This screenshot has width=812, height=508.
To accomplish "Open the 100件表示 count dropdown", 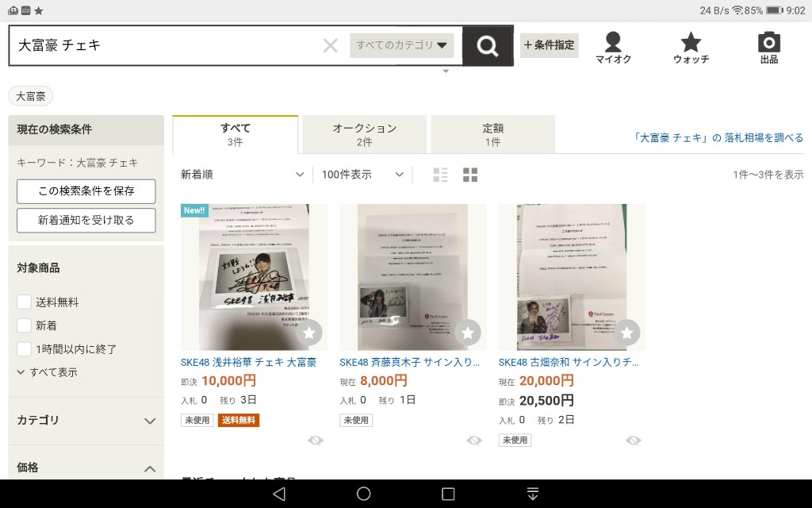I will 362,175.
